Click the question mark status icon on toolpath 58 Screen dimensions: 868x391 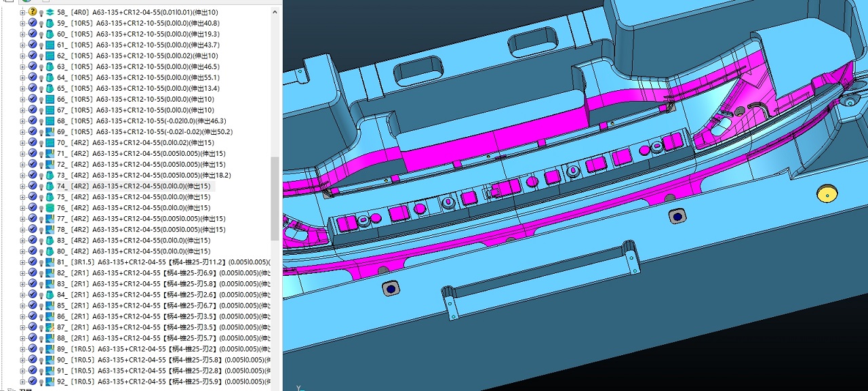(33, 12)
